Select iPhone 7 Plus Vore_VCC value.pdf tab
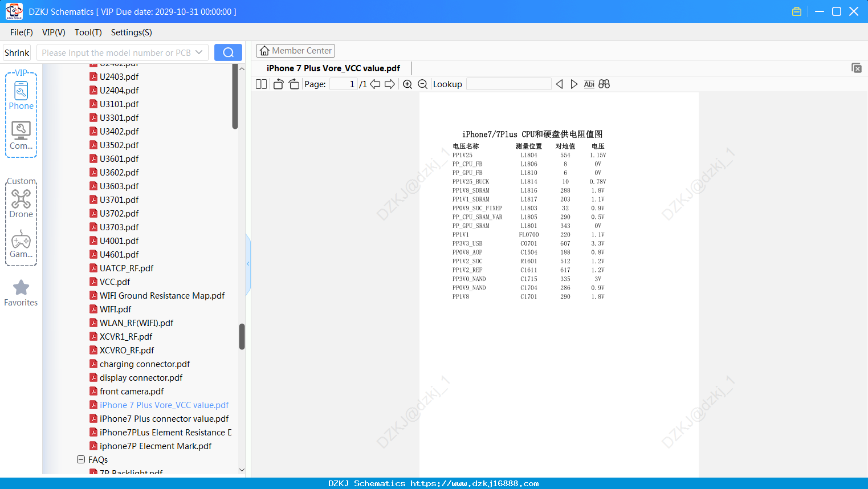This screenshot has width=868, height=489. [x=333, y=68]
